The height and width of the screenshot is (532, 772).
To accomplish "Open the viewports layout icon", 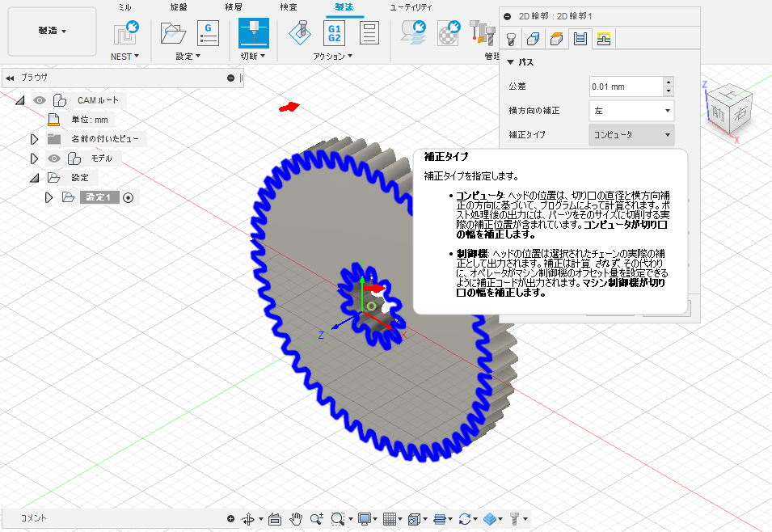I will [414, 519].
